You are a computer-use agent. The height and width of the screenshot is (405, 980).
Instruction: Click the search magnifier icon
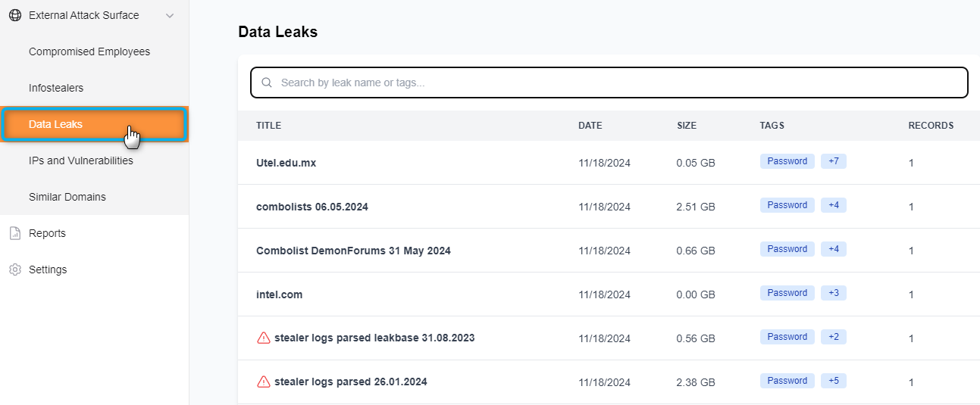pyautogui.click(x=267, y=83)
